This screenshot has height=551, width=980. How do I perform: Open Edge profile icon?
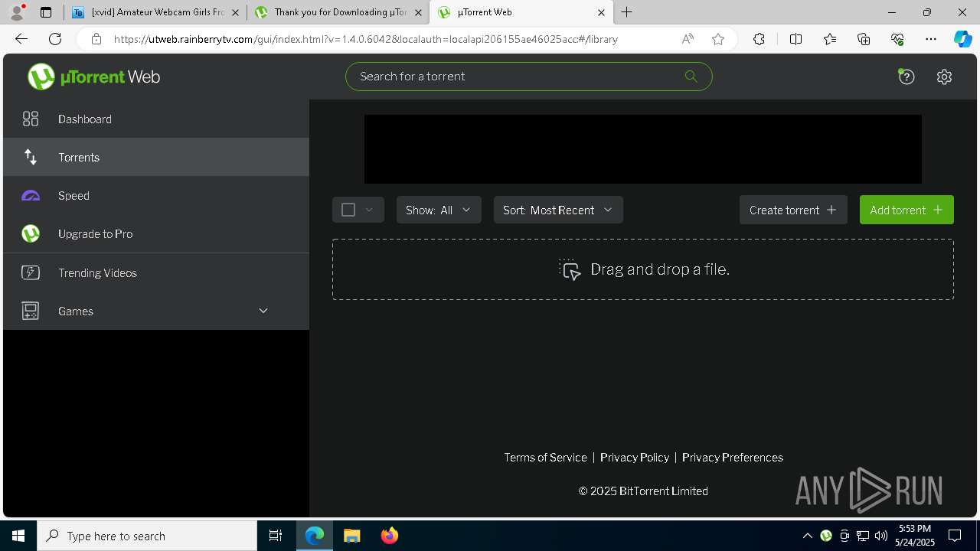point(17,11)
